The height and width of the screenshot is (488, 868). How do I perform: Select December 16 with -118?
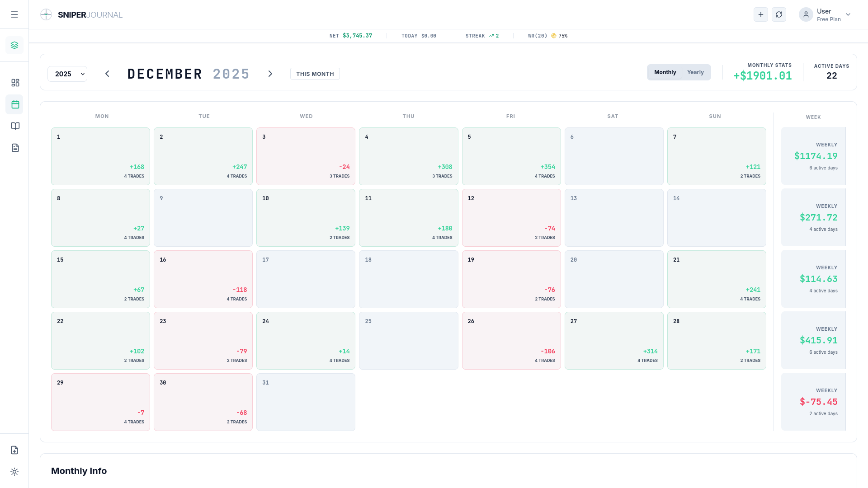click(203, 279)
